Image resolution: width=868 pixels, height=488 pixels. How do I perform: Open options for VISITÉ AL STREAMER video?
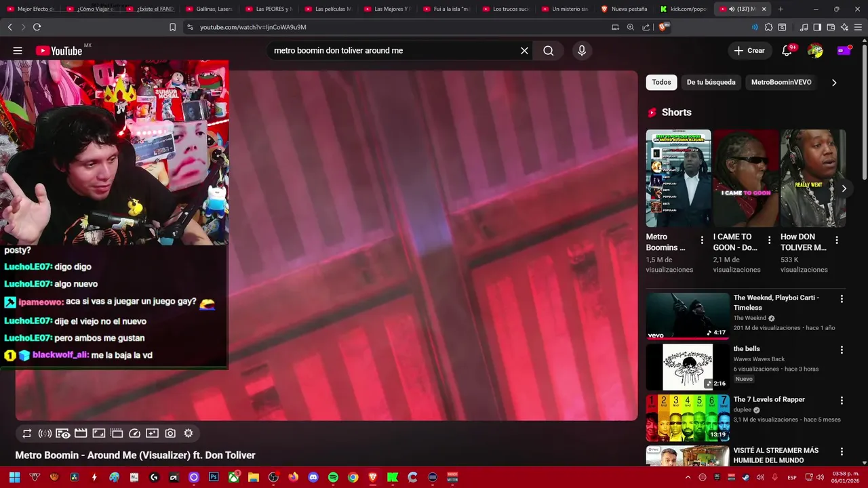(842, 451)
